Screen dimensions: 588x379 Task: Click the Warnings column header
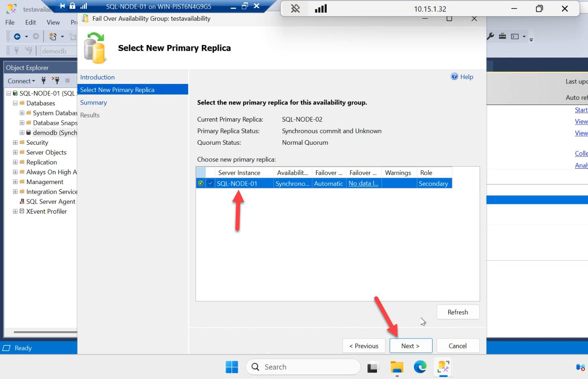[398, 173]
